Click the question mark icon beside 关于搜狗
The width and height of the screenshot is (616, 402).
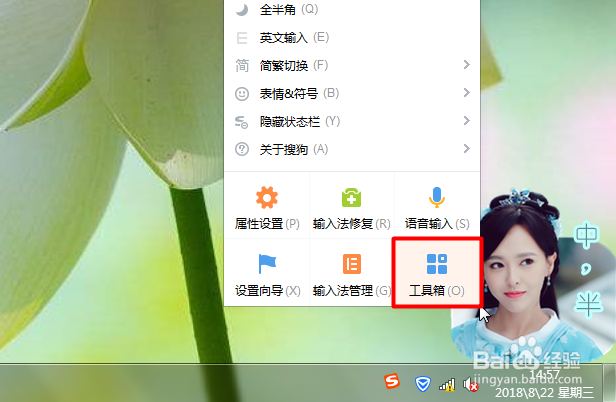pos(242,149)
